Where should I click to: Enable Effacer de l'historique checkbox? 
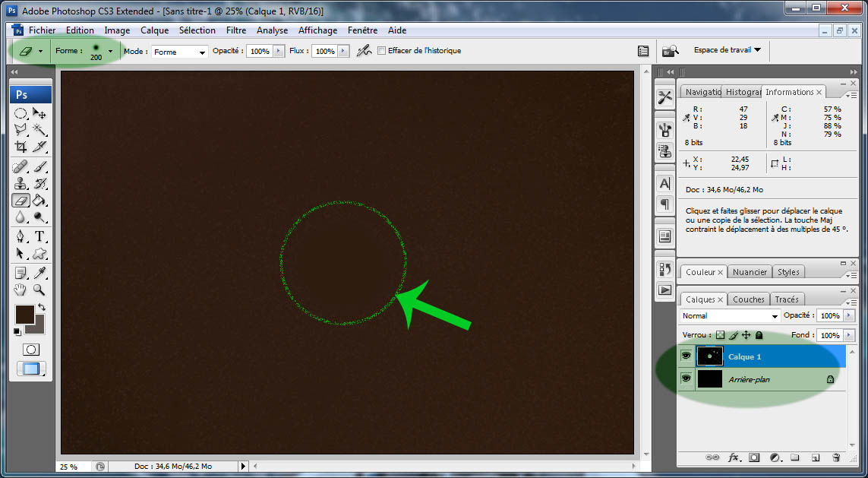click(x=381, y=50)
